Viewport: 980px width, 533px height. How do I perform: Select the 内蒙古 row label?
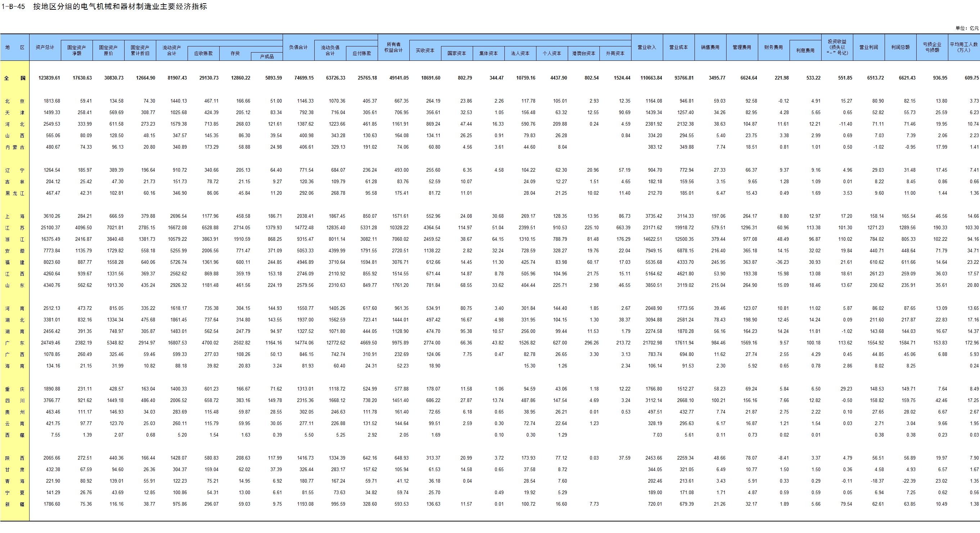[15, 147]
